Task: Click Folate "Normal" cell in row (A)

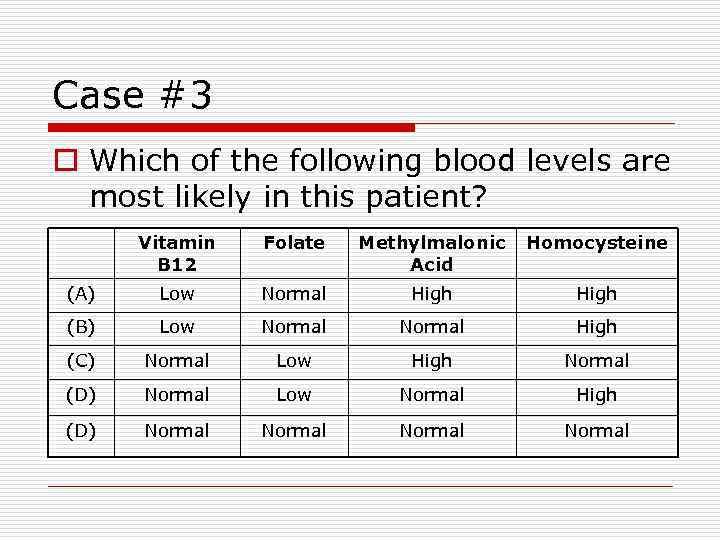Action: [294, 294]
